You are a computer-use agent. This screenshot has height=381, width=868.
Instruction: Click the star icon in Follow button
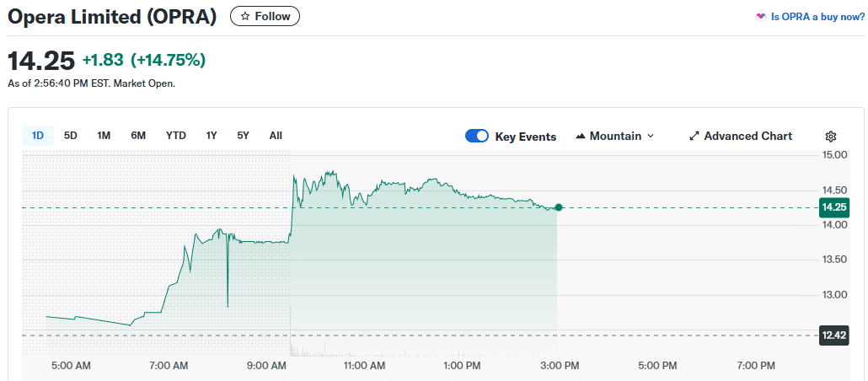click(245, 16)
